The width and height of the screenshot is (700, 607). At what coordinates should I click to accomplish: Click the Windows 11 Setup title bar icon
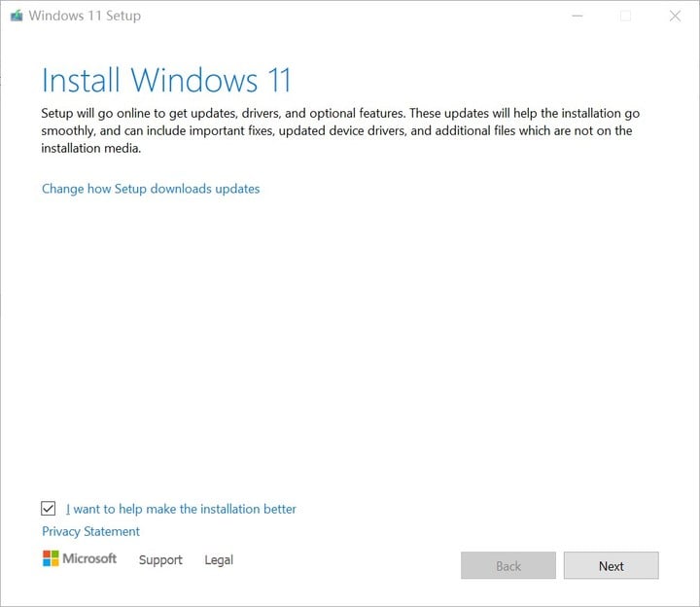[x=17, y=16]
